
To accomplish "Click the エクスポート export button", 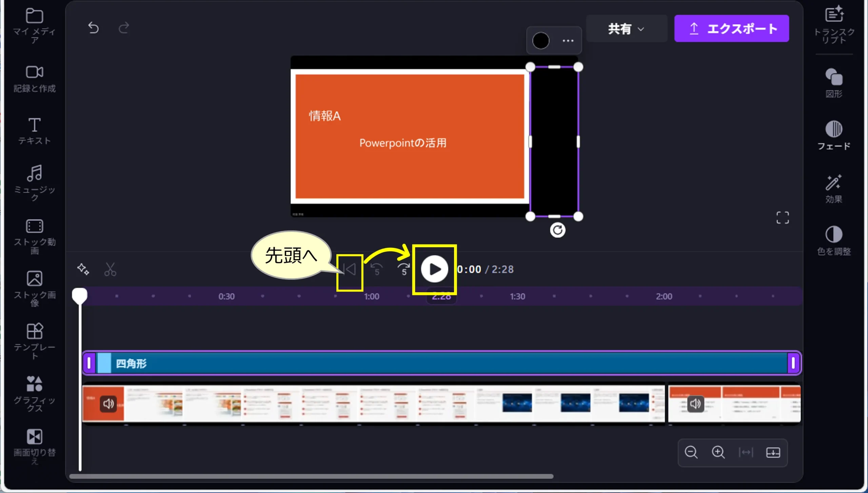I will coord(731,28).
